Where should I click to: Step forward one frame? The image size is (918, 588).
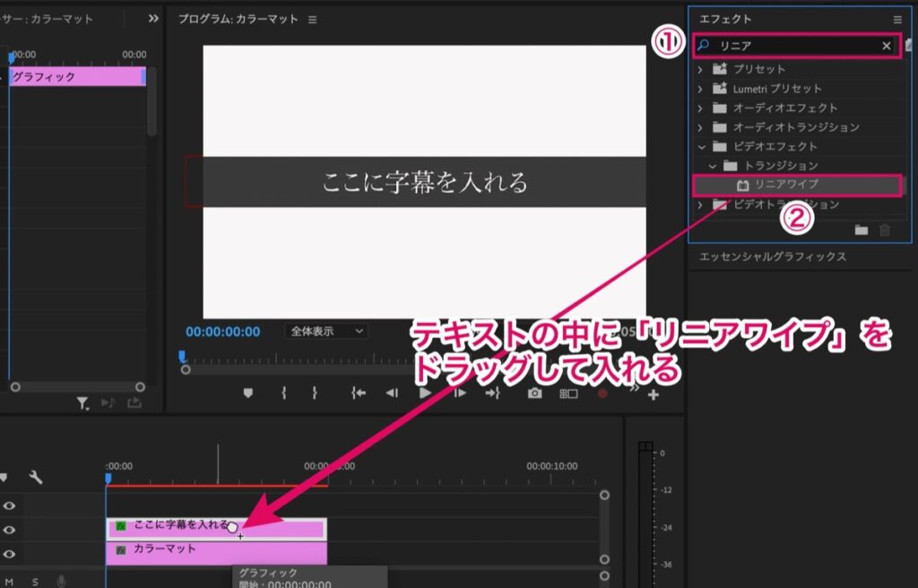click(460, 393)
